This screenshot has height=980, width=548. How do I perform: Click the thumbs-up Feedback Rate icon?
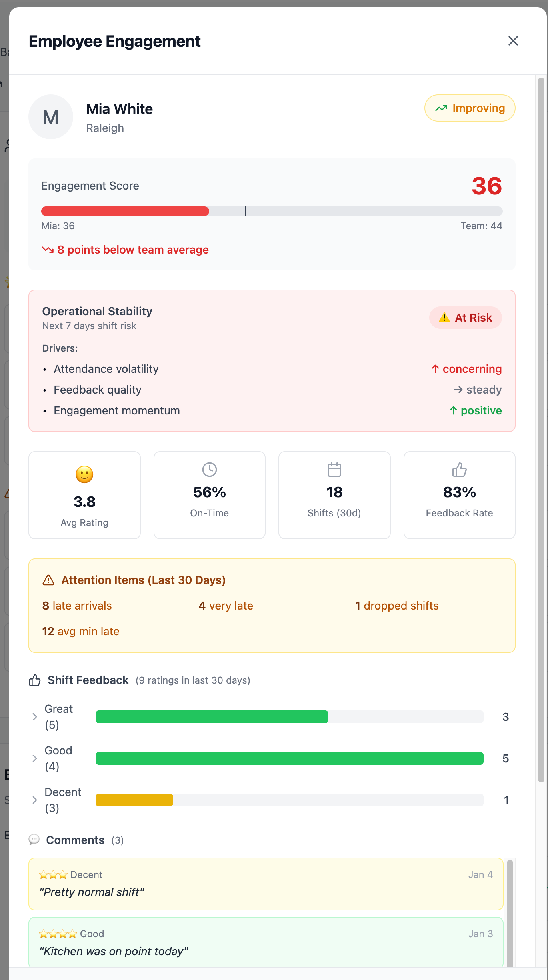(459, 470)
